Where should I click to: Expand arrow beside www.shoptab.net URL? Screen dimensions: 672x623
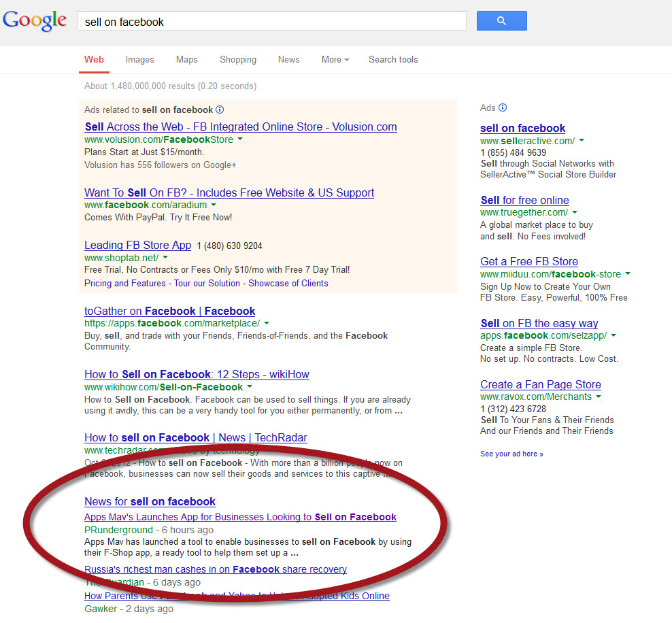(165, 257)
